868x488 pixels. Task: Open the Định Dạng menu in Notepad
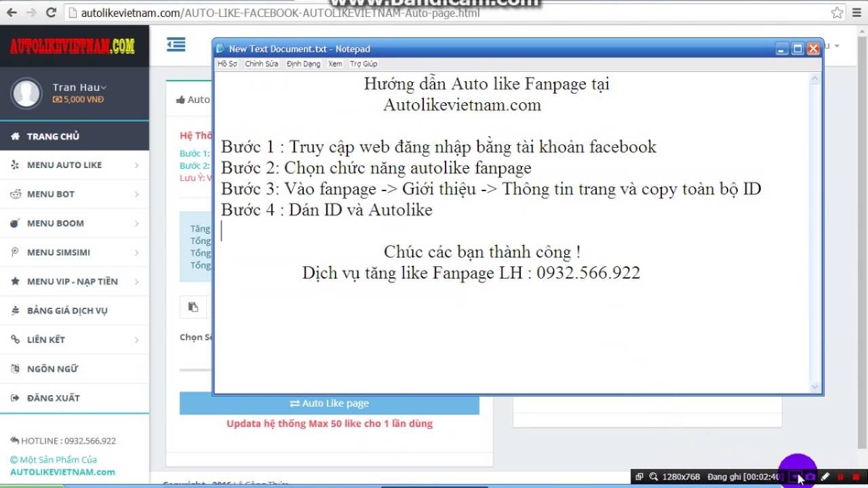click(x=303, y=64)
